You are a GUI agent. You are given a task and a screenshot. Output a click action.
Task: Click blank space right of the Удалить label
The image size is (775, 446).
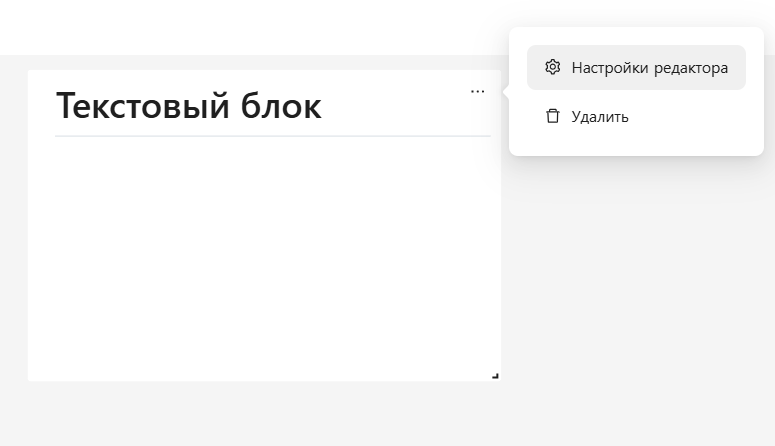pos(700,116)
